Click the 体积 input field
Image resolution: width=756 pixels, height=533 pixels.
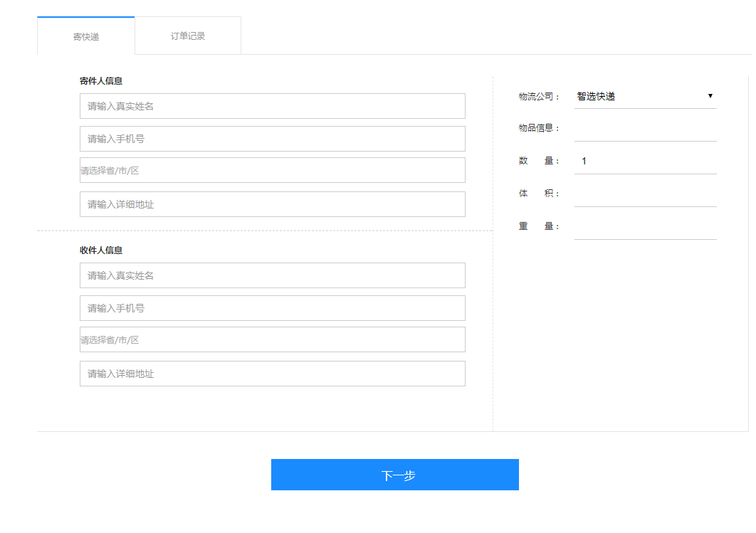645,194
